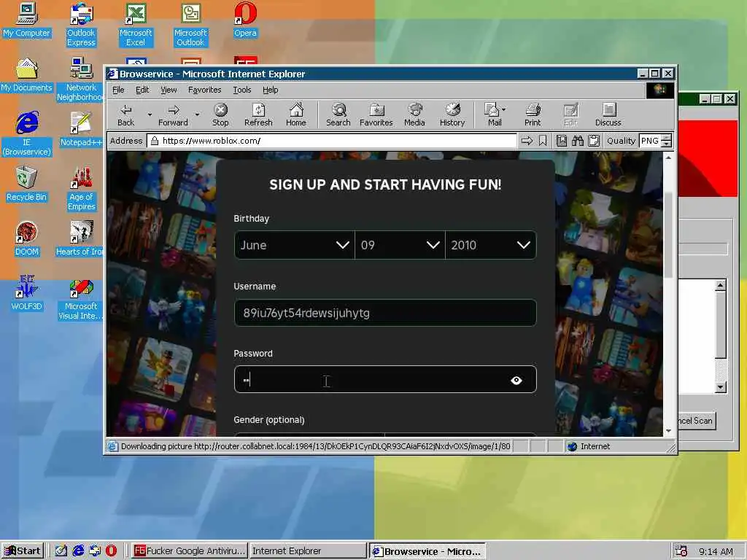Go Back in Internet Explorer toolbar
The height and width of the screenshot is (560, 747).
[x=125, y=115]
